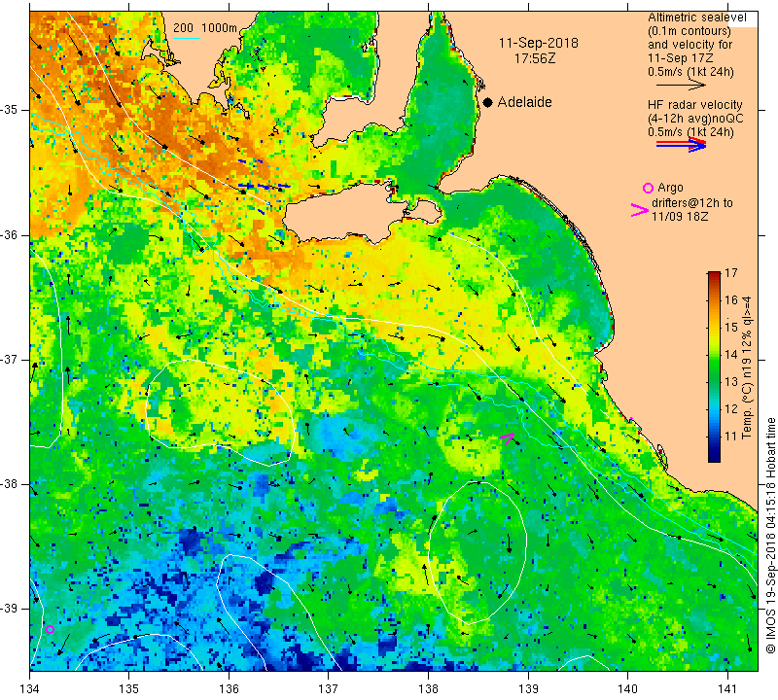778x700 pixels.
Task: Click the Adelaide label text
Action: tap(524, 102)
